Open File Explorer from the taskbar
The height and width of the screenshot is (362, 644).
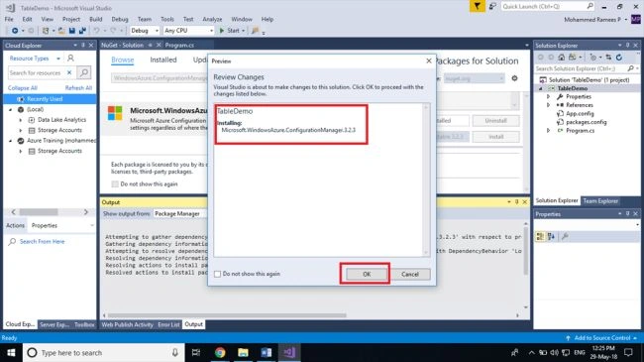[243, 352]
